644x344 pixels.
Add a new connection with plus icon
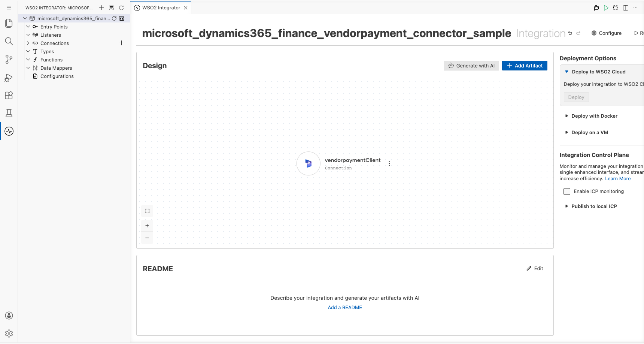click(x=121, y=43)
